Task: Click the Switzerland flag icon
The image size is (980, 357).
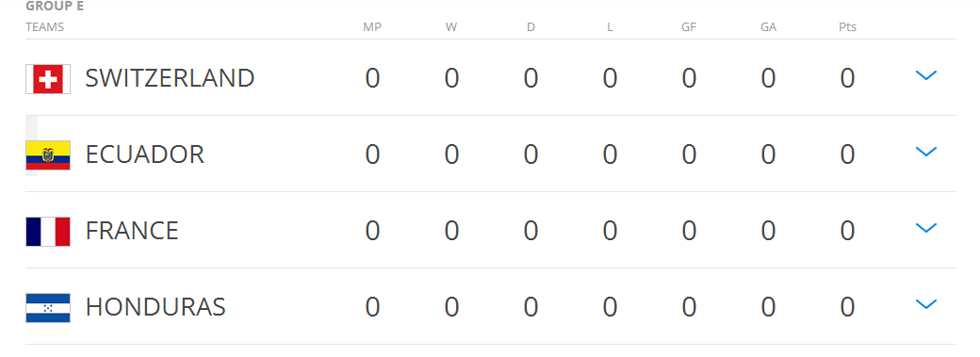Action: coord(48,79)
